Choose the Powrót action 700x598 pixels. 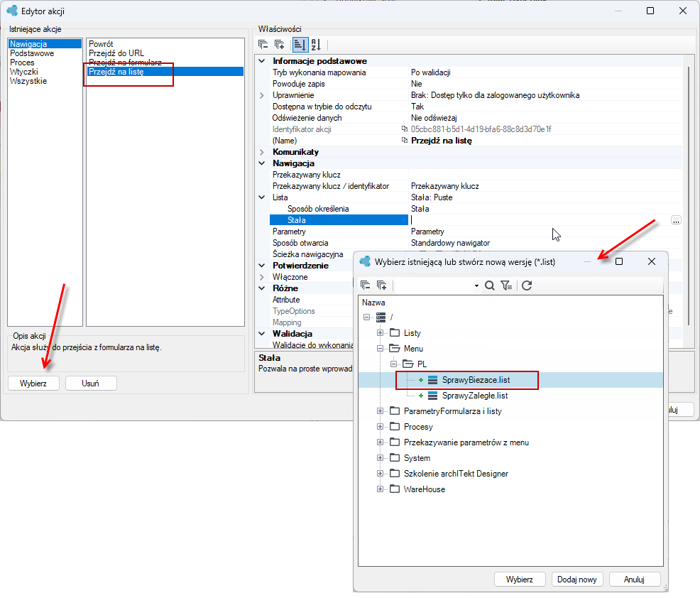101,44
